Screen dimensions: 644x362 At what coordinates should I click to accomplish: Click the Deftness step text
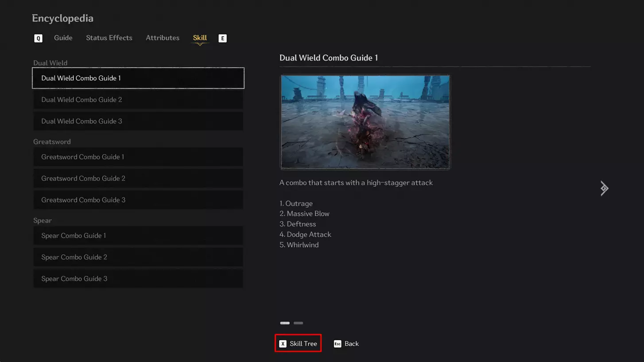click(298, 224)
